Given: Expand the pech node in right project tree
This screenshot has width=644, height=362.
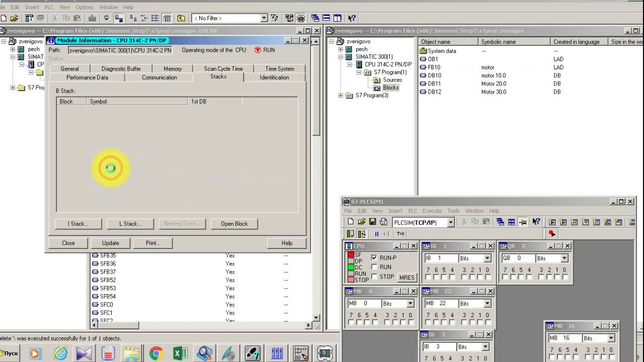Looking at the screenshot, I should point(341,49).
